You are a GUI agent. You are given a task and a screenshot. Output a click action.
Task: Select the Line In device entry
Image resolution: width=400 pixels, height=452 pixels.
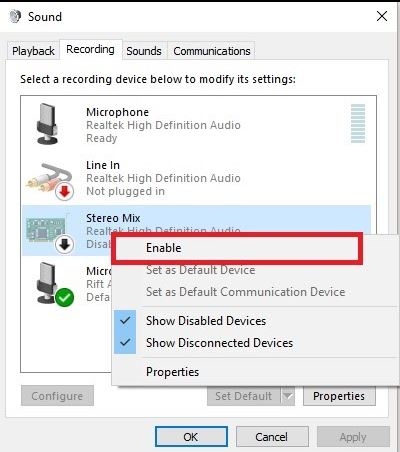[x=196, y=179]
